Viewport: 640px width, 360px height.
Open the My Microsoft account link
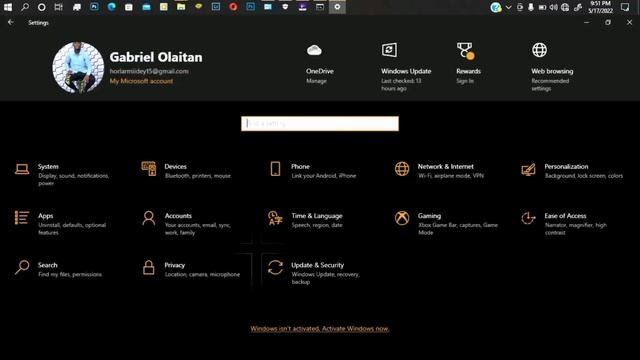point(141,81)
